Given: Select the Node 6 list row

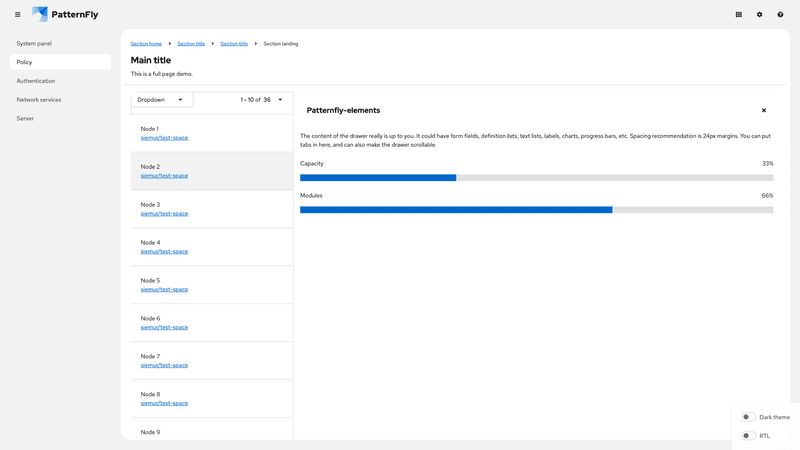Looking at the screenshot, I should pyautogui.click(x=212, y=322).
